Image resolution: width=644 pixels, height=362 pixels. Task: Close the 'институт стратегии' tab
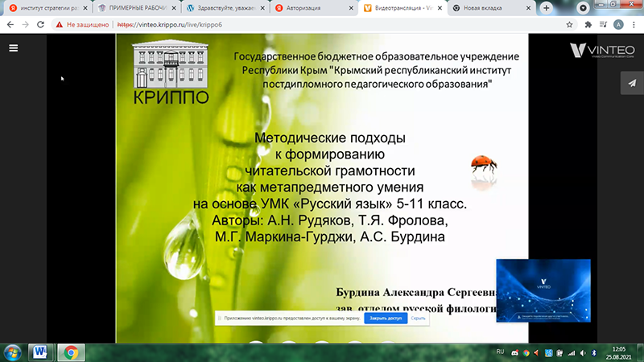point(85,8)
